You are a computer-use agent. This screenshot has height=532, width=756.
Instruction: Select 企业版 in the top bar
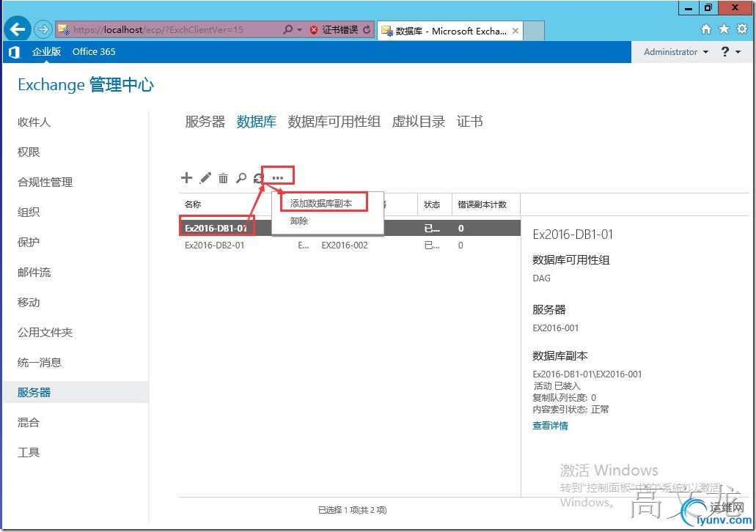point(46,51)
